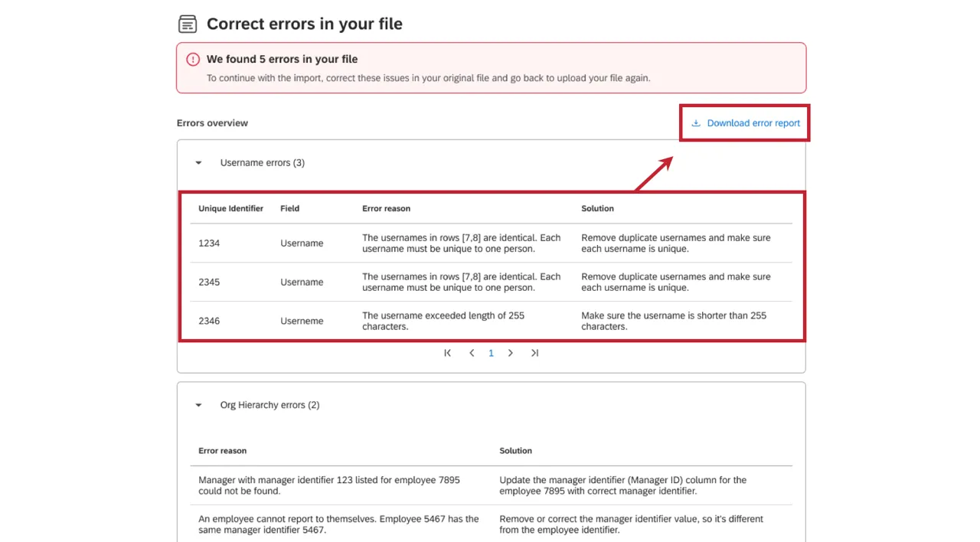Click the Solution column header in Org Hierarchy table

pos(515,451)
